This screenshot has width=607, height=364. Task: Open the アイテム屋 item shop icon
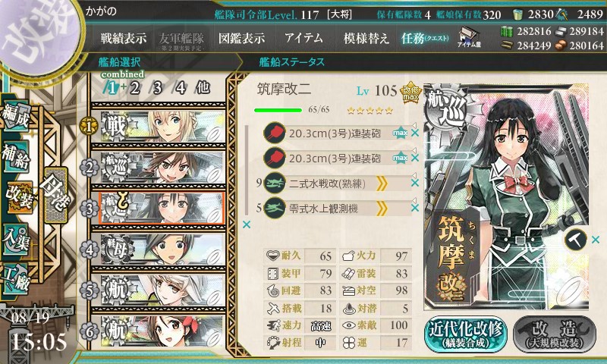(469, 37)
